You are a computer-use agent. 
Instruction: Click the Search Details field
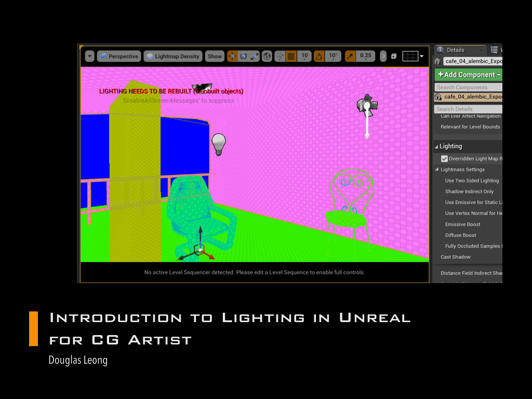tap(468, 109)
